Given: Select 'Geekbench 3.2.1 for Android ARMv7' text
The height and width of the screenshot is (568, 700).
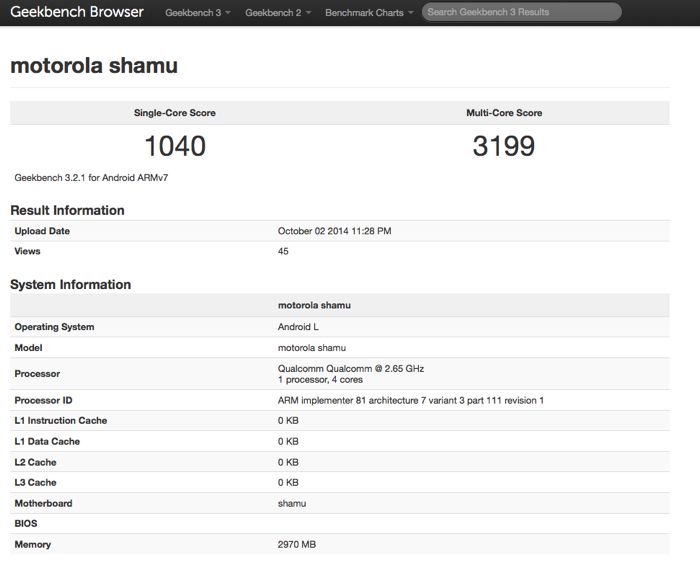Looking at the screenshot, I should (91, 178).
